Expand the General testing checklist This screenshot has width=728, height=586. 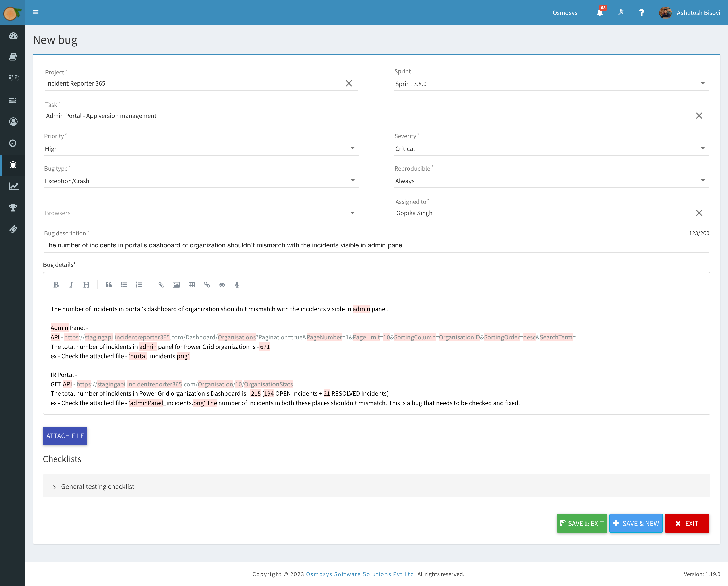[x=98, y=486]
